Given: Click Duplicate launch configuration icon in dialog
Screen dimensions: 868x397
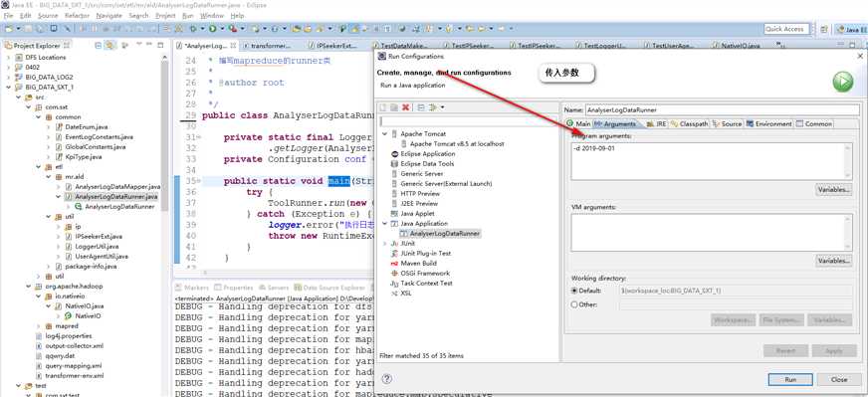Looking at the screenshot, I should tap(395, 107).
